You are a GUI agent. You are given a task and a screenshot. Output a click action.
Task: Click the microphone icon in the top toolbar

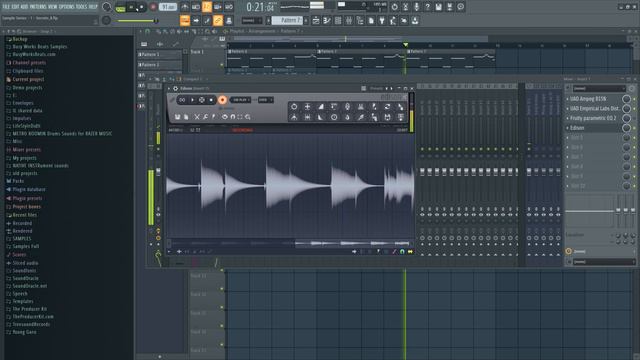pyautogui.click(x=416, y=7)
